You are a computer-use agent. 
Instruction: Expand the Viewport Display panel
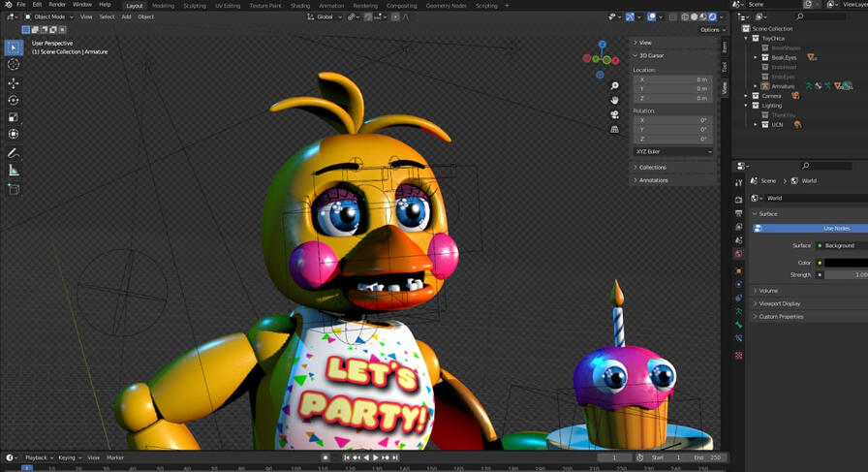[780, 303]
